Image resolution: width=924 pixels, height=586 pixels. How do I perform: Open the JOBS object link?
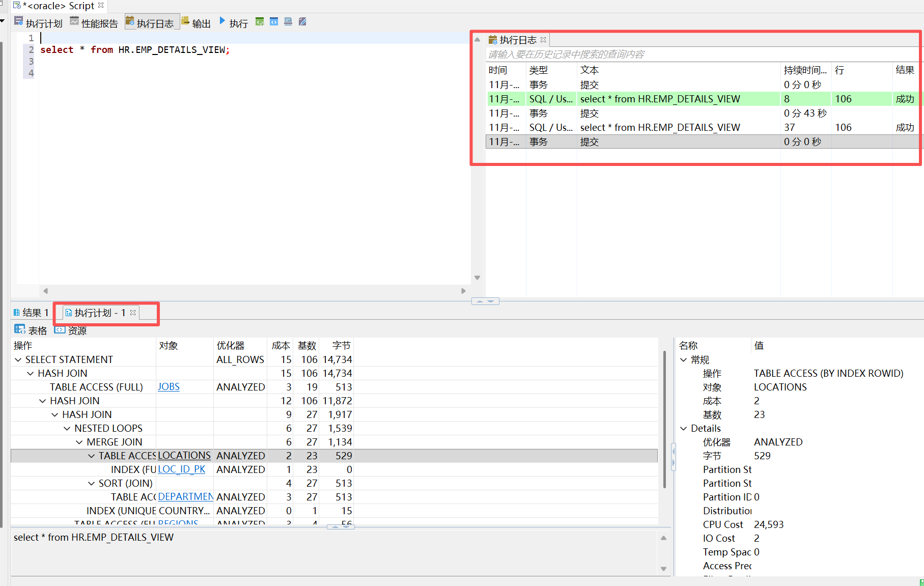pyautogui.click(x=169, y=387)
